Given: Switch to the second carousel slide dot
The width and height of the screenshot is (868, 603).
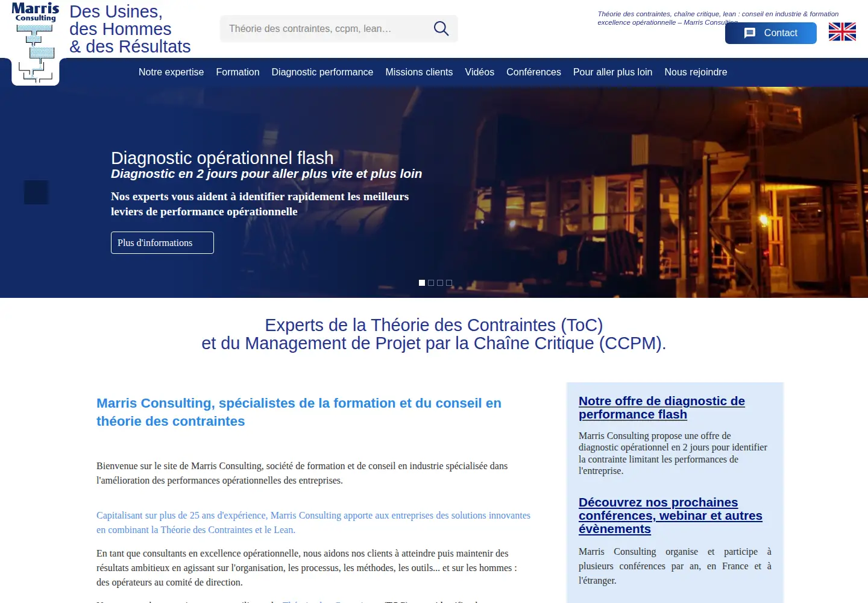Looking at the screenshot, I should click(x=431, y=283).
